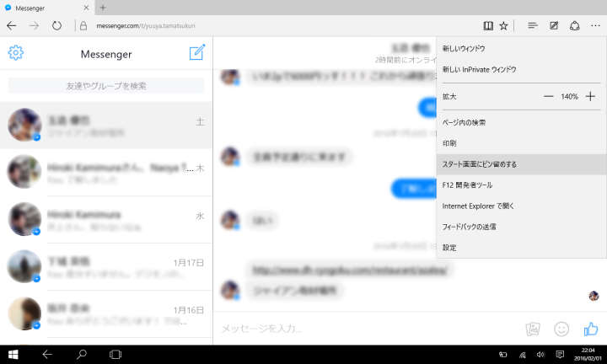Click the taskbar clock showing 22:04
The height and width of the screenshot is (364, 607).
(x=588, y=355)
